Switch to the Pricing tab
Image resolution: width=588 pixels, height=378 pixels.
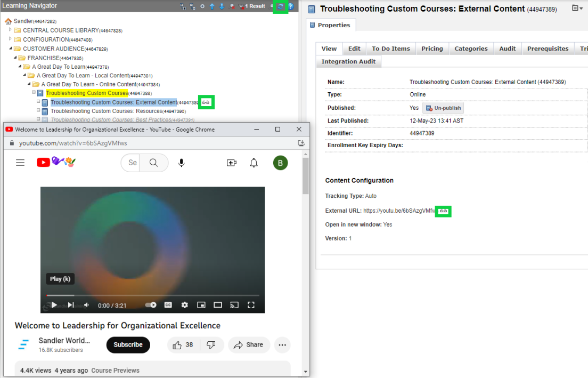(x=432, y=49)
